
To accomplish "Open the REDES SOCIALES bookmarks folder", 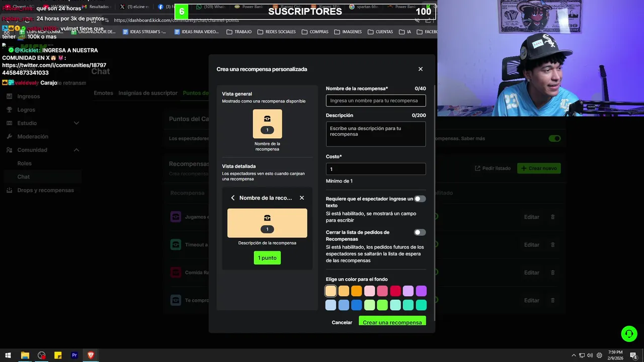I will pos(276,32).
